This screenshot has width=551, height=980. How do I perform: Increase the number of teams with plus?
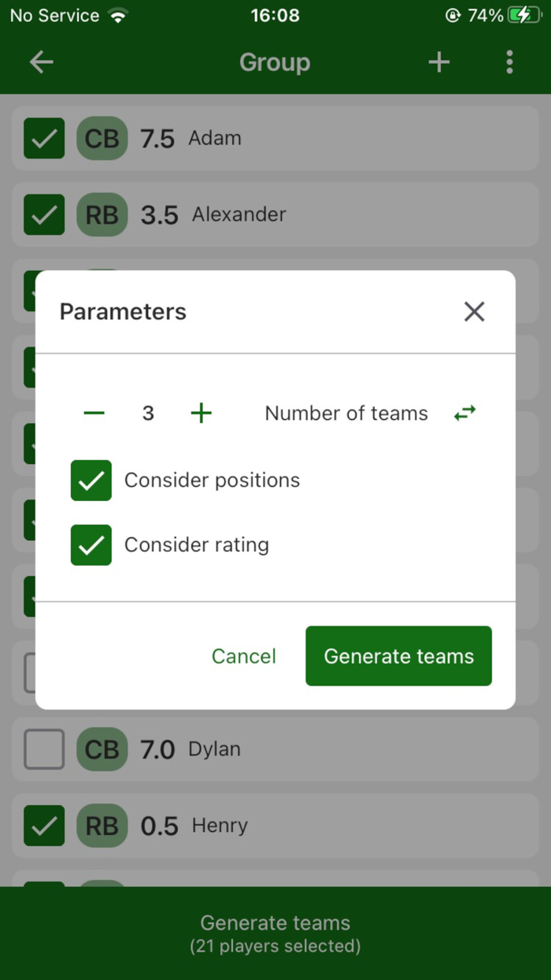(201, 413)
